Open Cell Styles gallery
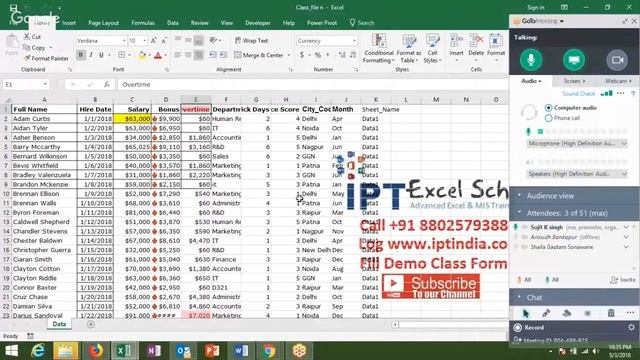640x360 pixels. (x=432, y=49)
